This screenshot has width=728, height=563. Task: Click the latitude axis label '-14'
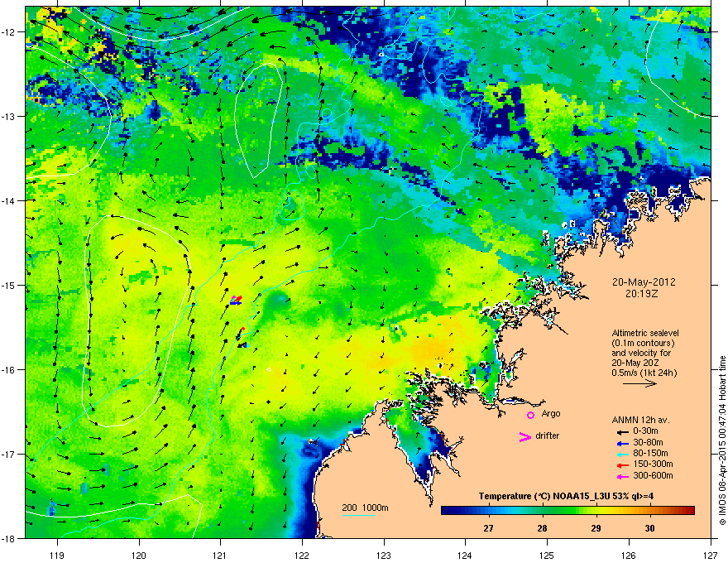pyautogui.click(x=9, y=200)
